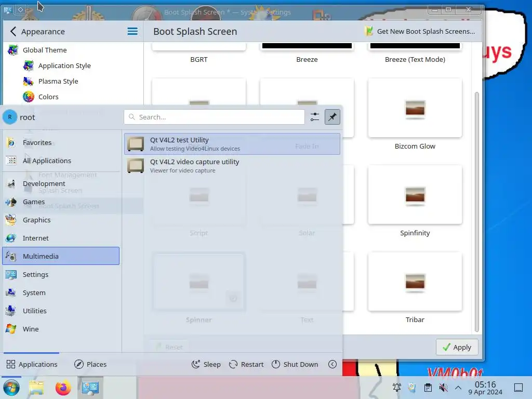Open Global Theme in sidebar
Screen dimensions: 532x399
(x=73, y=50)
